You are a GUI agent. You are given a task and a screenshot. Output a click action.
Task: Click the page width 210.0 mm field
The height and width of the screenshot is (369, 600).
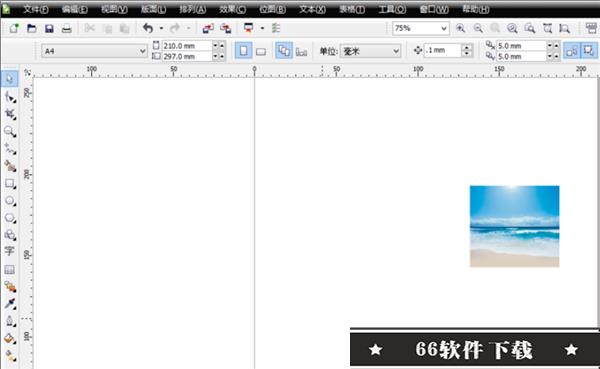[x=187, y=46]
